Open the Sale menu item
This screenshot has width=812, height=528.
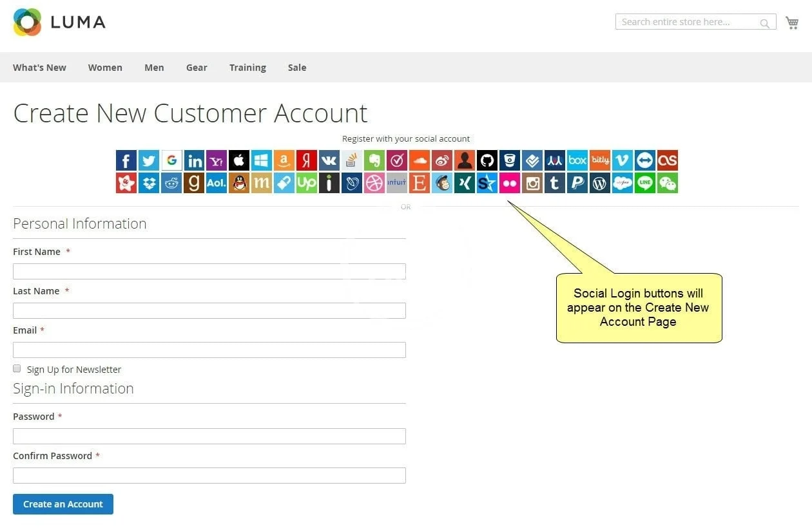[297, 68]
